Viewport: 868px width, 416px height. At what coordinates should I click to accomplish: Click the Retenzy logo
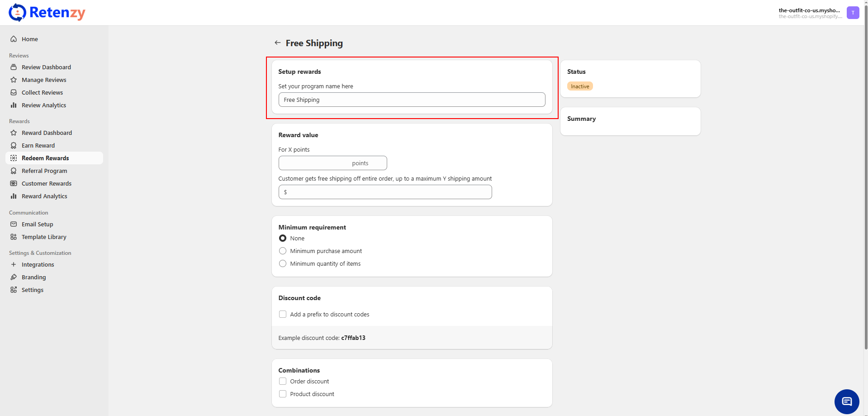click(x=47, y=13)
